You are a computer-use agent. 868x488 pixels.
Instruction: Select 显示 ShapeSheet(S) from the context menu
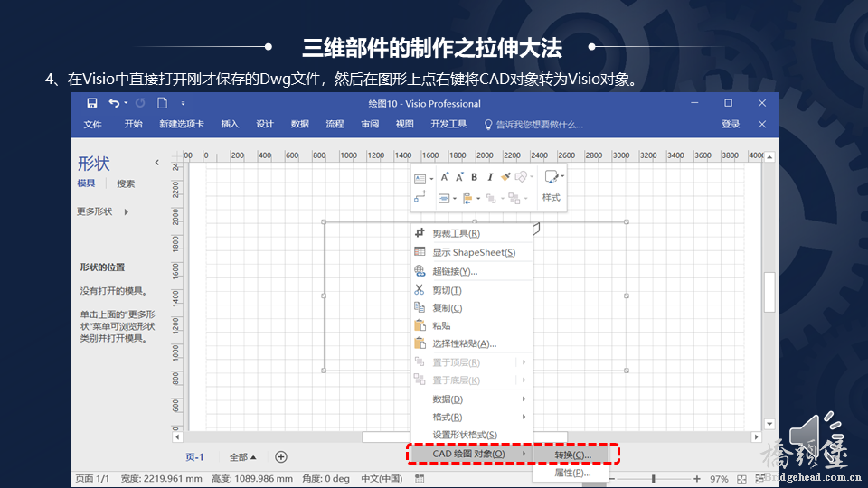[472, 252]
